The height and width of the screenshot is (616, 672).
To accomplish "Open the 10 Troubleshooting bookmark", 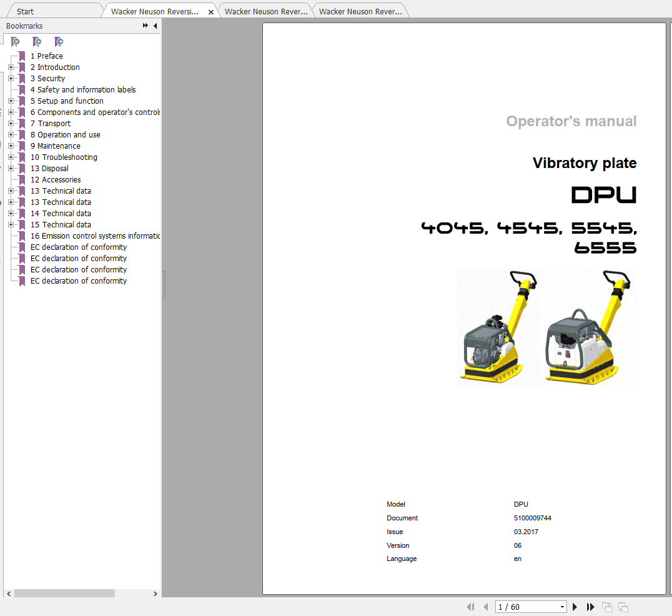I will pyautogui.click(x=64, y=157).
